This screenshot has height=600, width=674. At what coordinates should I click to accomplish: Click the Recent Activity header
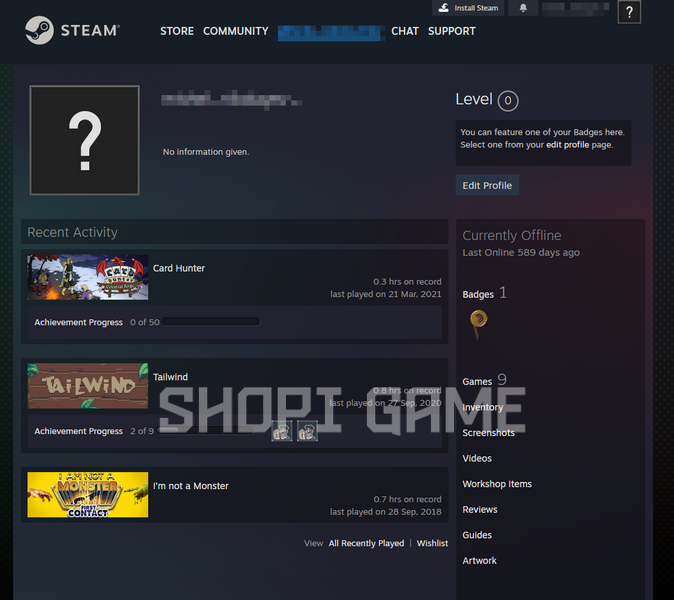[72, 232]
